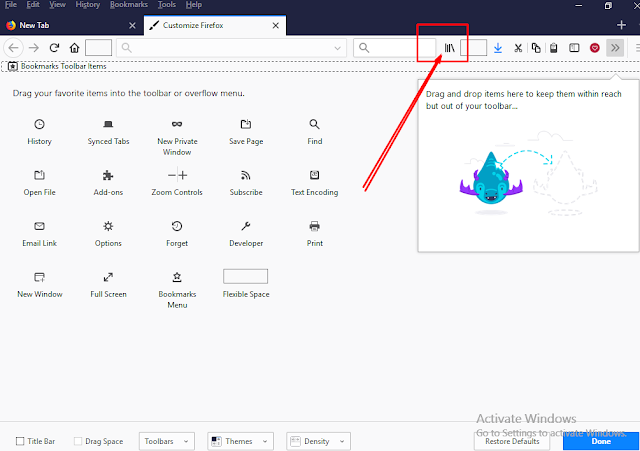Open the View menu
Image resolution: width=640 pixels, height=451 pixels.
(x=57, y=4)
